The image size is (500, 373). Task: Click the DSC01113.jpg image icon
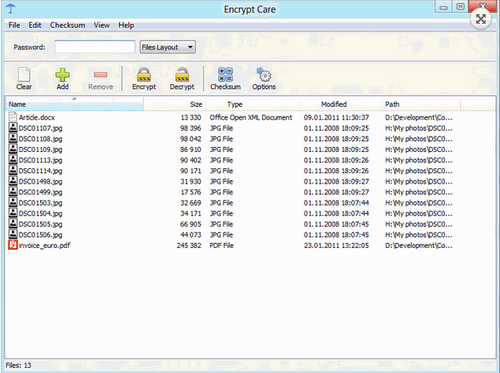point(13,160)
